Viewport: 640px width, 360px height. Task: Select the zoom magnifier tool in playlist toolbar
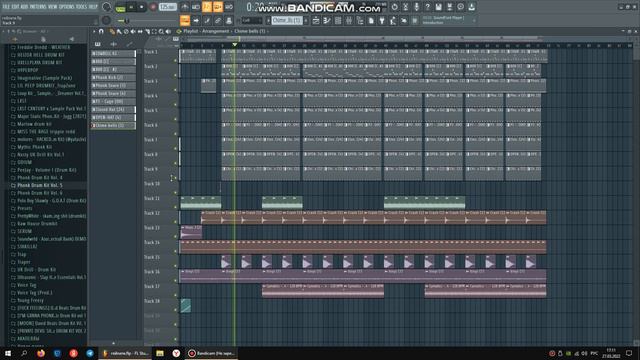(x=161, y=31)
